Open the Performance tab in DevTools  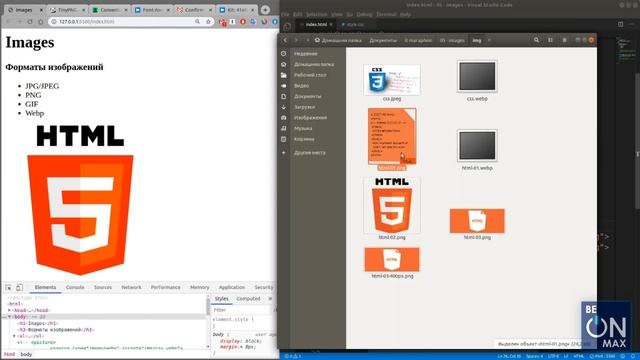click(x=165, y=287)
